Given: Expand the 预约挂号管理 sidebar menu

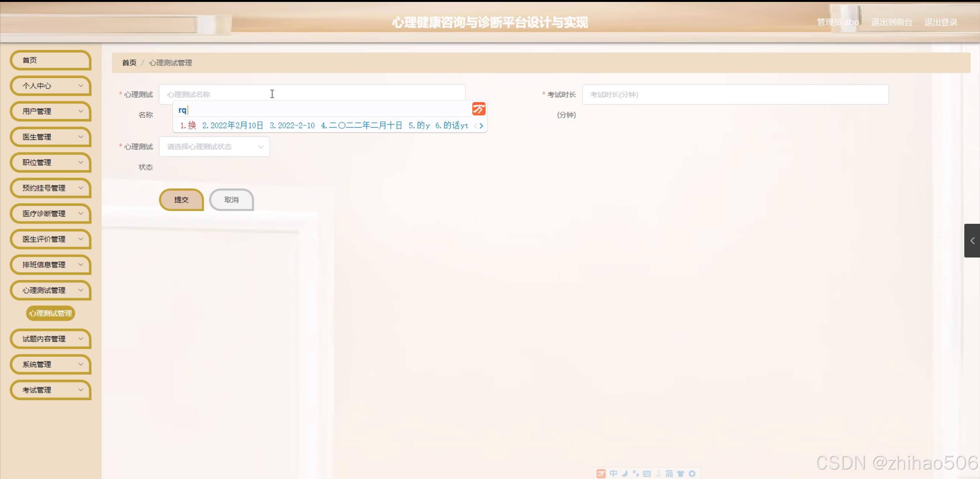Looking at the screenshot, I should click(x=51, y=188).
